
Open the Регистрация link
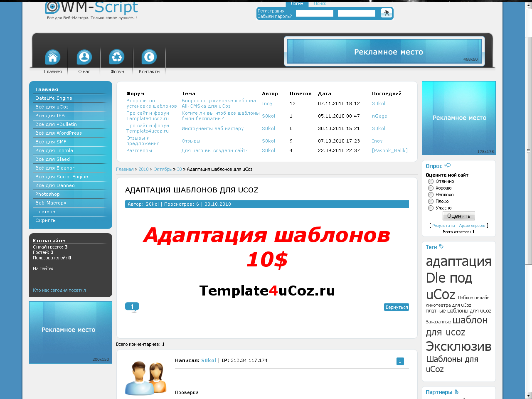pos(271,11)
